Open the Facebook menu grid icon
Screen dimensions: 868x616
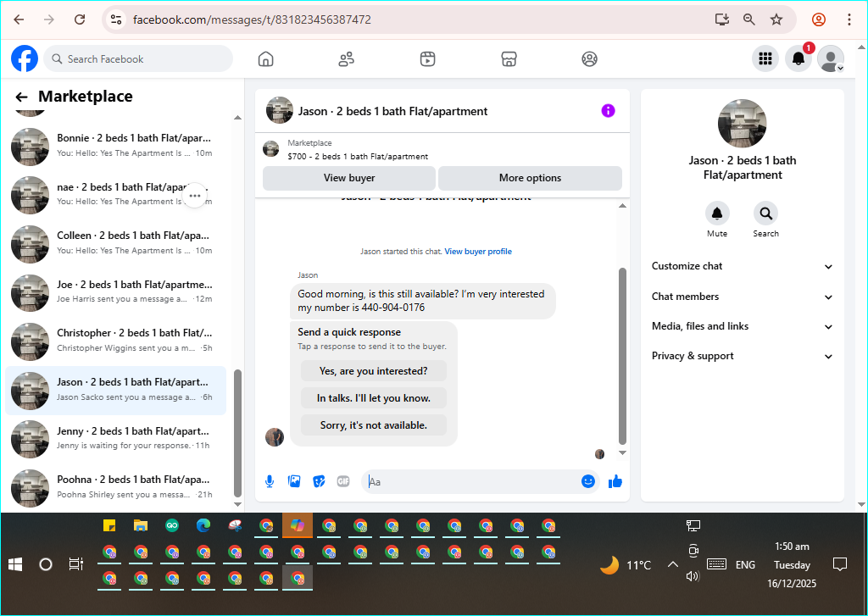click(x=765, y=58)
